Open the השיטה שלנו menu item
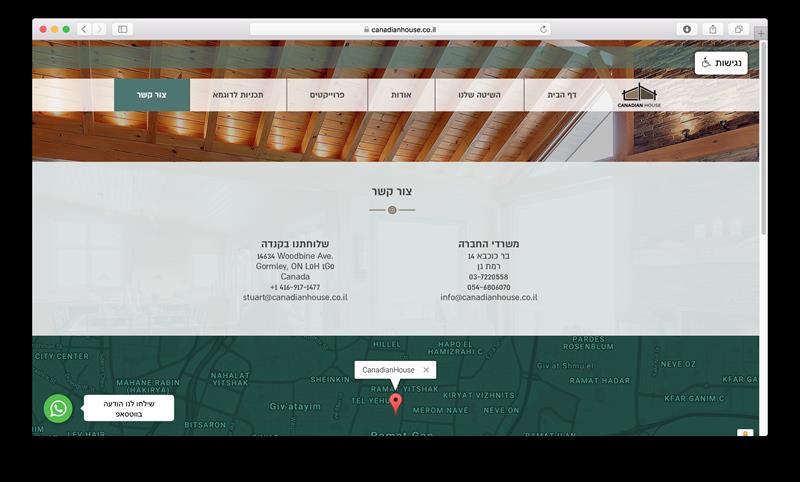Viewport: 800px width, 482px height. (x=480, y=95)
